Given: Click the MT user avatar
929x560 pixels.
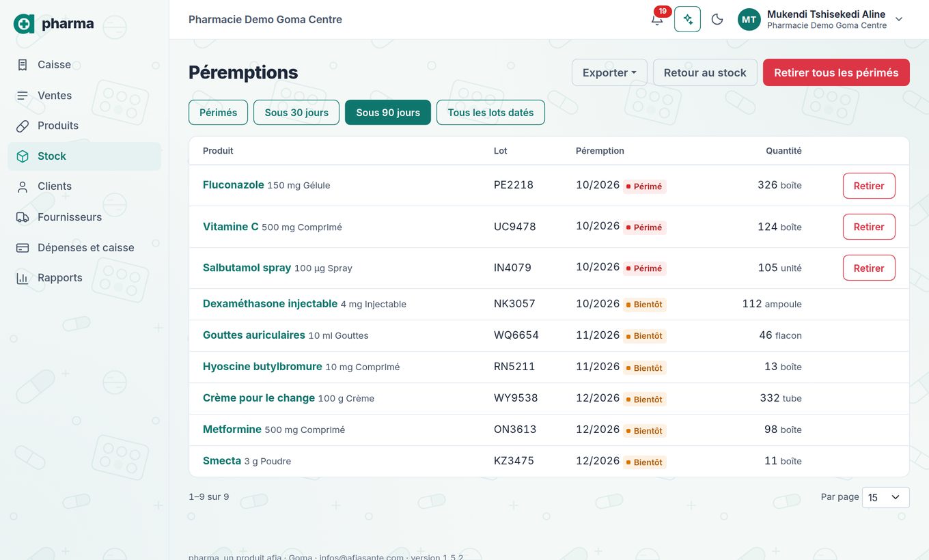Looking at the screenshot, I should 749,19.
